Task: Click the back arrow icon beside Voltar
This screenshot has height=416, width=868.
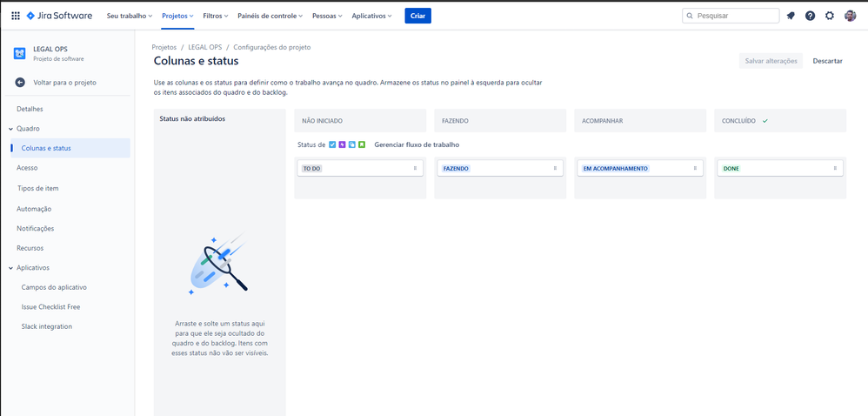Action: click(x=20, y=83)
